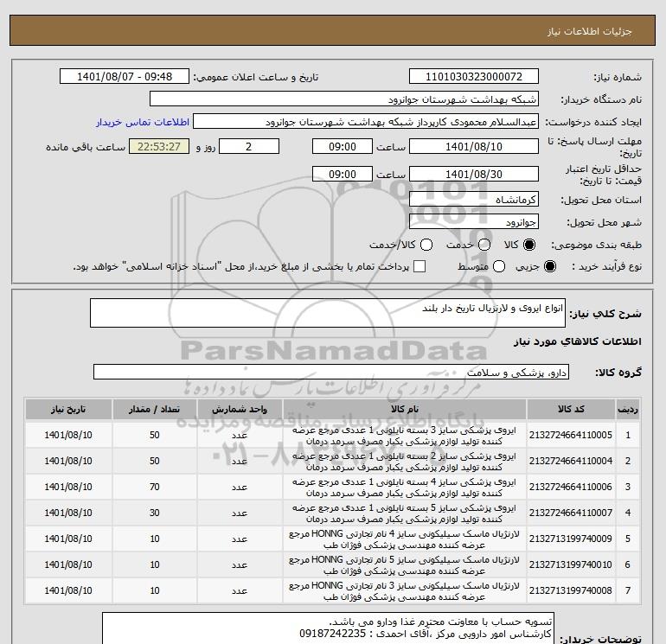Click delivery city field جوانرود
Screen dimensions: 666x644
474,221
